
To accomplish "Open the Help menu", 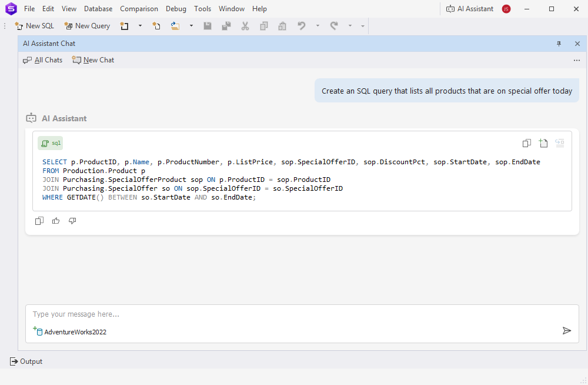I will click(259, 9).
